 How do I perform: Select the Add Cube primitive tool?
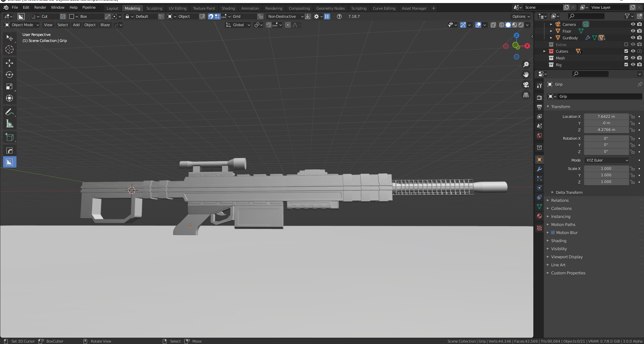coord(9,137)
